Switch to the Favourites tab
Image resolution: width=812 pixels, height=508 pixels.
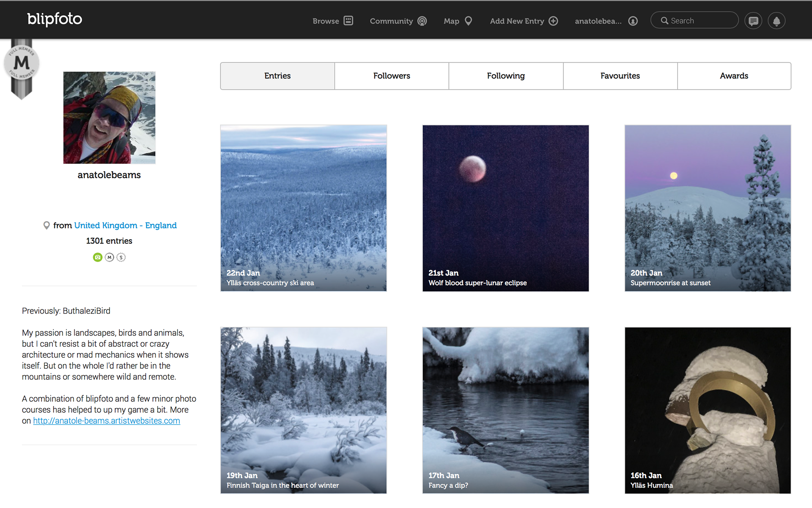coord(620,76)
